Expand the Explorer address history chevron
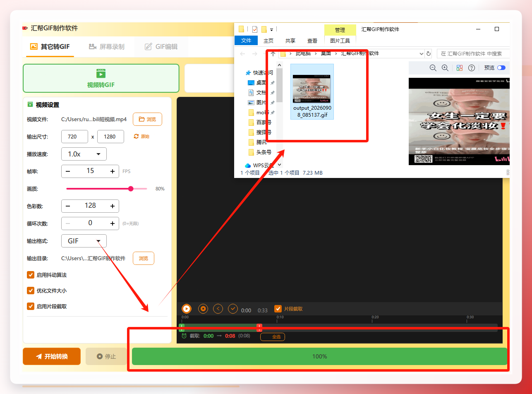The width and height of the screenshot is (532, 394). tap(421, 53)
